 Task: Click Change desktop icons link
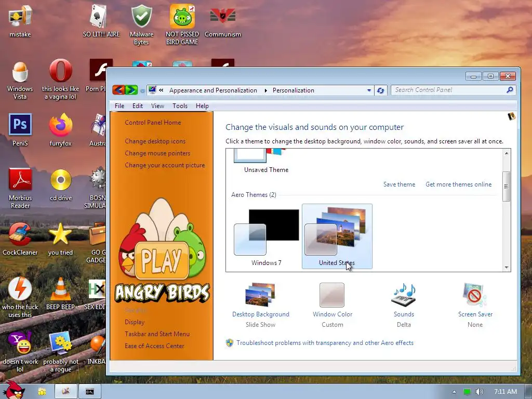pos(155,141)
